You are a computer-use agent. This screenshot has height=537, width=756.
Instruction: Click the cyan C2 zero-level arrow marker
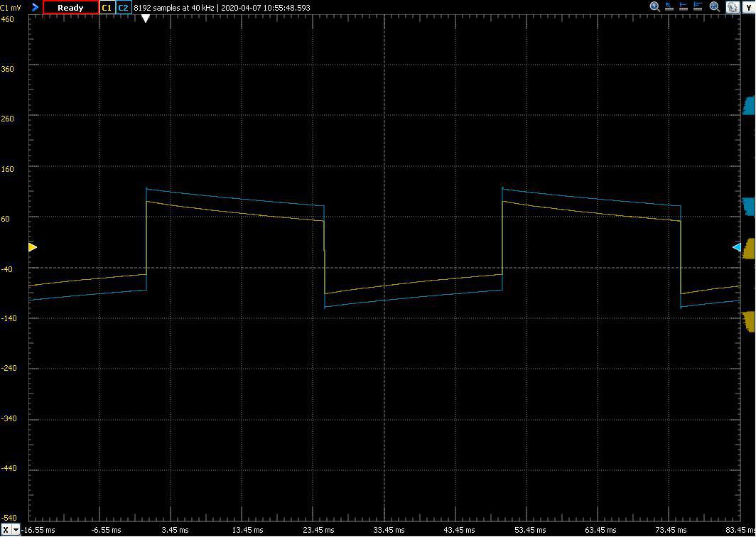(737, 247)
